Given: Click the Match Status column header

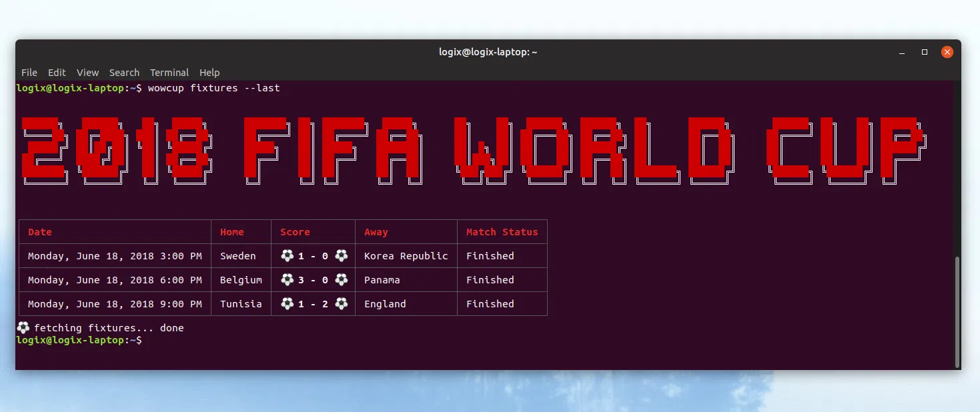Looking at the screenshot, I should pyautogui.click(x=502, y=232).
